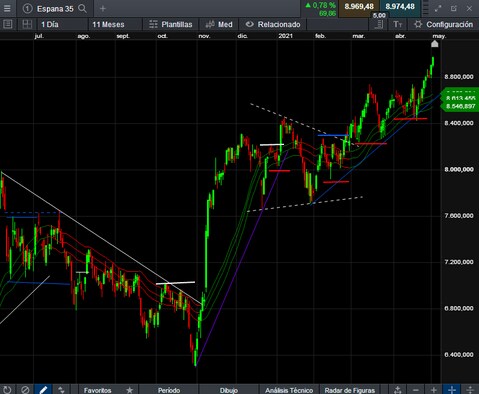Click the reload arrow icon in bottom bar
This screenshot has width=479, height=394.
click(7, 390)
